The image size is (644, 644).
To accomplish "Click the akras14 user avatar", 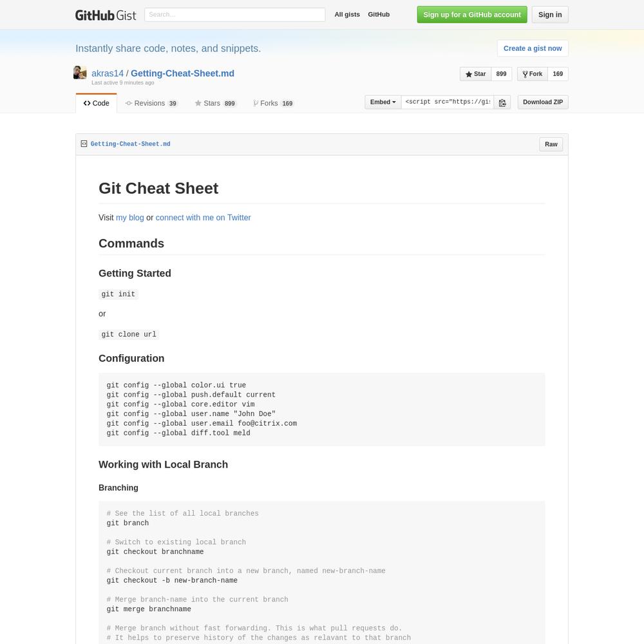I will [x=80, y=73].
